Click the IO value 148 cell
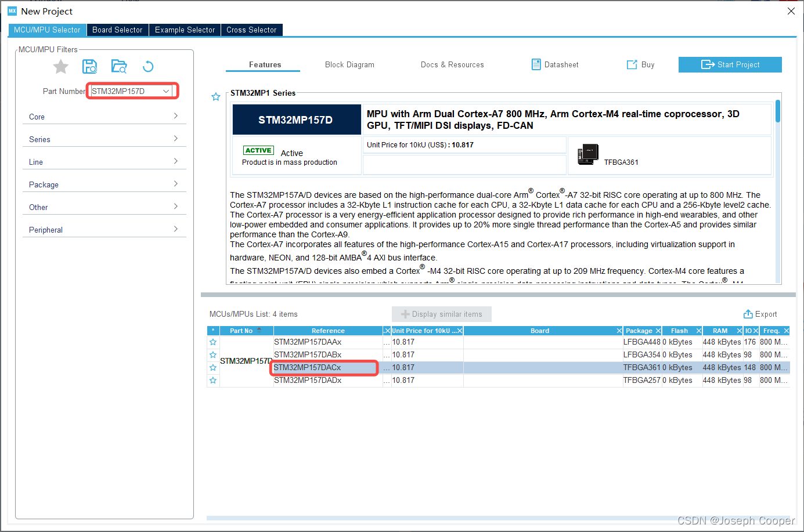804x532 pixels. 750,368
